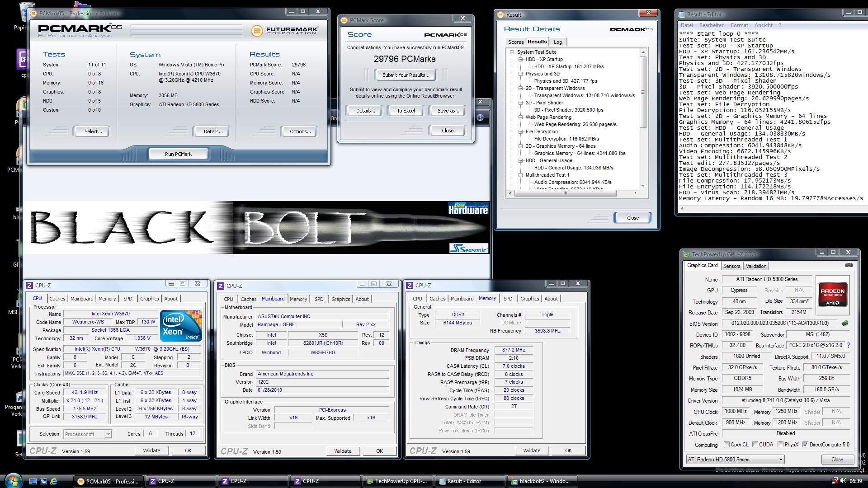
Task: Open the Processor #1 selection dropdown
Action: 88,434
